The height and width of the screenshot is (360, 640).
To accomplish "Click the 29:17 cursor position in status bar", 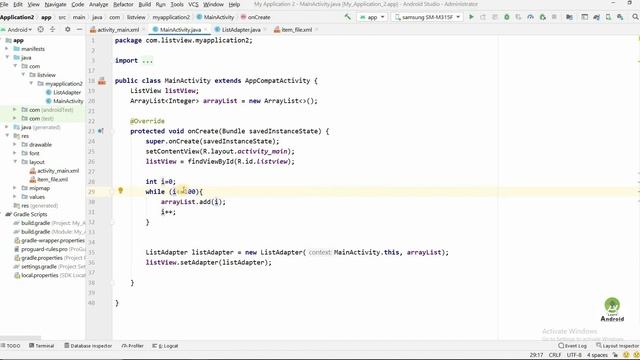I will click(x=536, y=355).
